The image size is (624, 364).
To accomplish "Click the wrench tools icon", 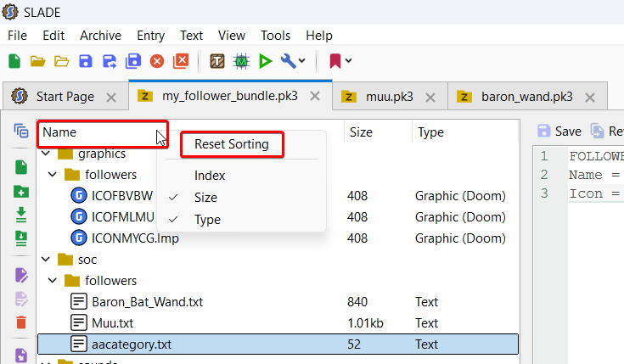I will (x=289, y=61).
